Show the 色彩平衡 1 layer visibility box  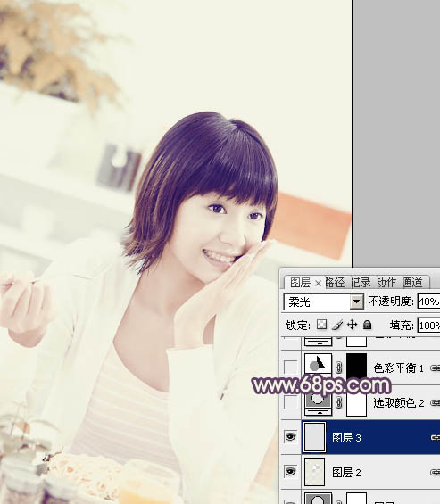coord(290,368)
